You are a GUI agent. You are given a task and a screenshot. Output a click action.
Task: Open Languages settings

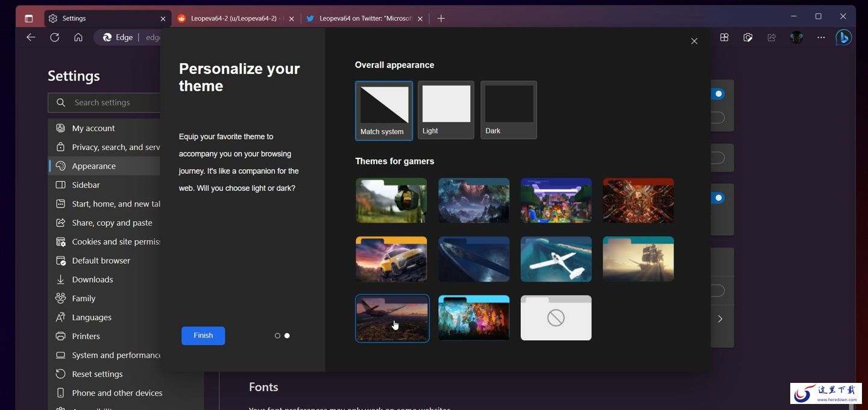click(105, 317)
